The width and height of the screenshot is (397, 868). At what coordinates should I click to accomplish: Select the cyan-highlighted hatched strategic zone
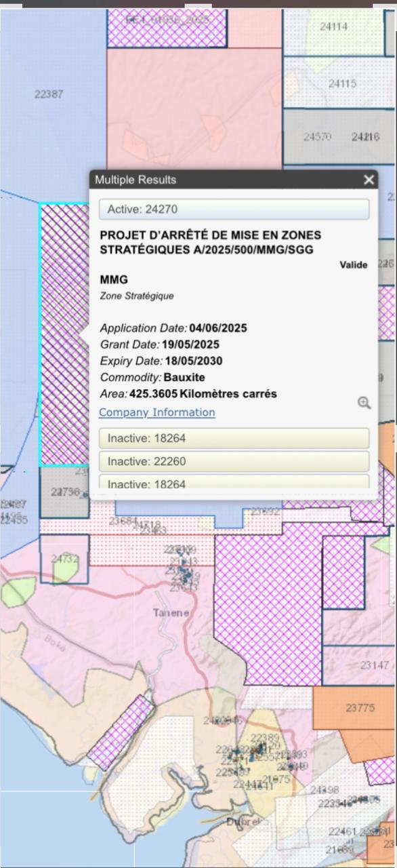pyautogui.click(x=64, y=334)
